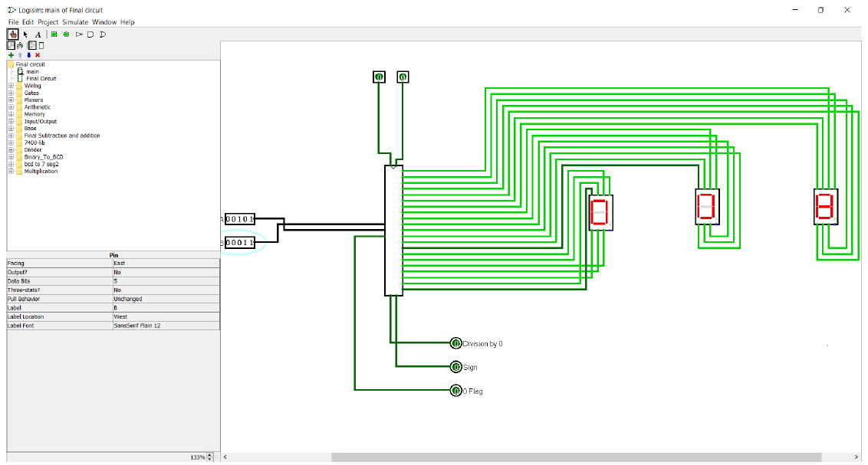Expand the Wiring library folder
The image size is (868, 465).
pos(11,86)
